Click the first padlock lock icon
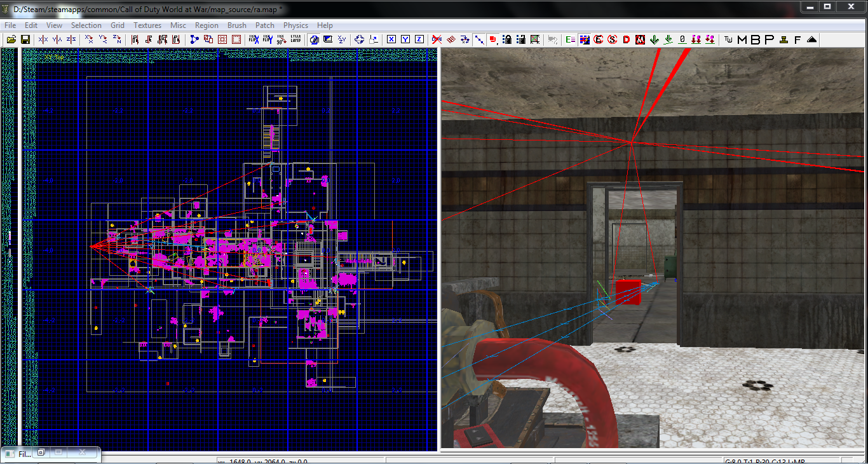Viewport: 868px width, 464px height. pyautogui.click(x=507, y=39)
